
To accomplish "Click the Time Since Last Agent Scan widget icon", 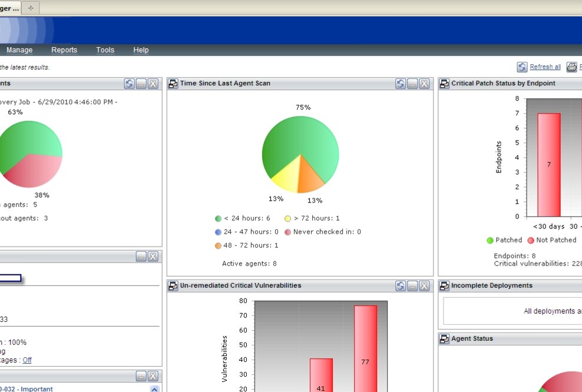I will point(173,84).
